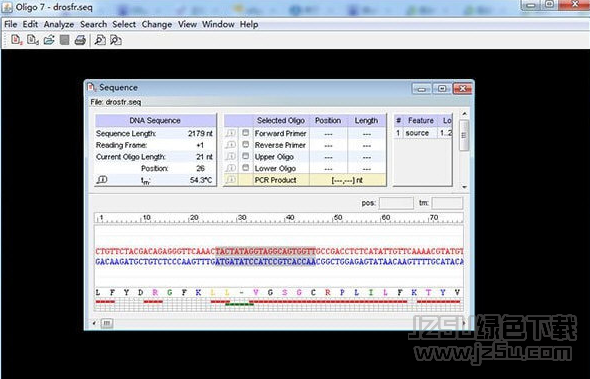Viewport: 590px width, 379px height.
Task: Click the horizontal scrollbar thumb at bottom
Action: click(107, 323)
